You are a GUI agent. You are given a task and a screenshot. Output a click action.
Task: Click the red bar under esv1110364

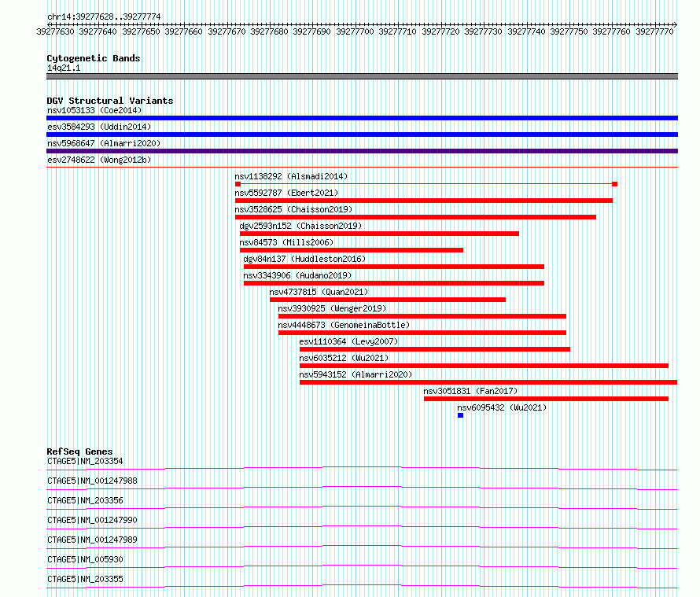point(435,349)
